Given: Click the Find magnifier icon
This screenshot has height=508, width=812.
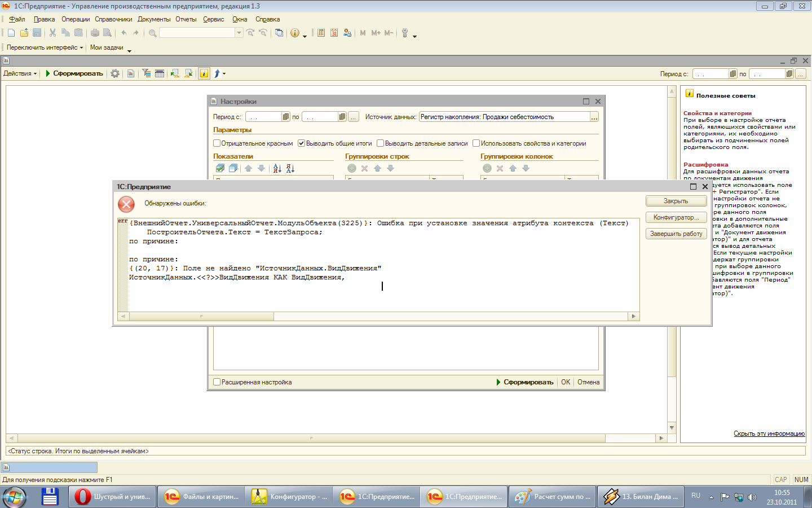Looking at the screenshot, I should 153,33.
